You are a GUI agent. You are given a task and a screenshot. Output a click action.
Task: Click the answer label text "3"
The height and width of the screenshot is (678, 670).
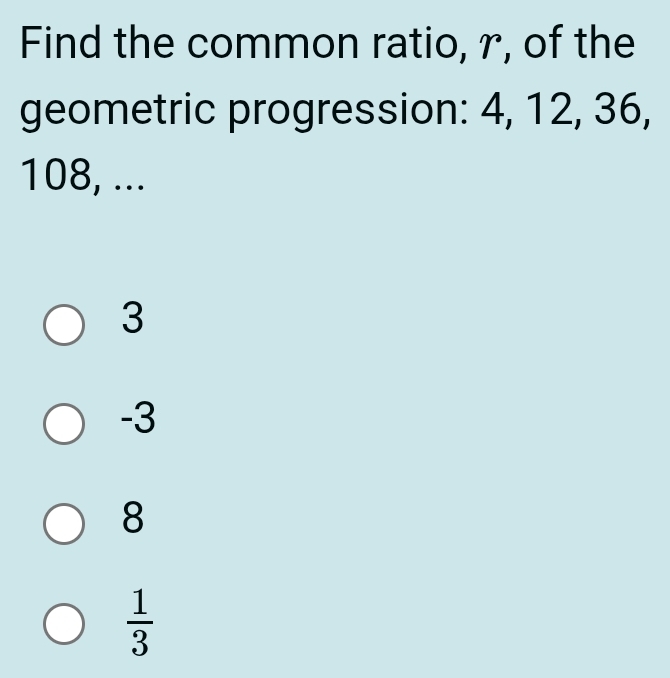pos(133,320)
